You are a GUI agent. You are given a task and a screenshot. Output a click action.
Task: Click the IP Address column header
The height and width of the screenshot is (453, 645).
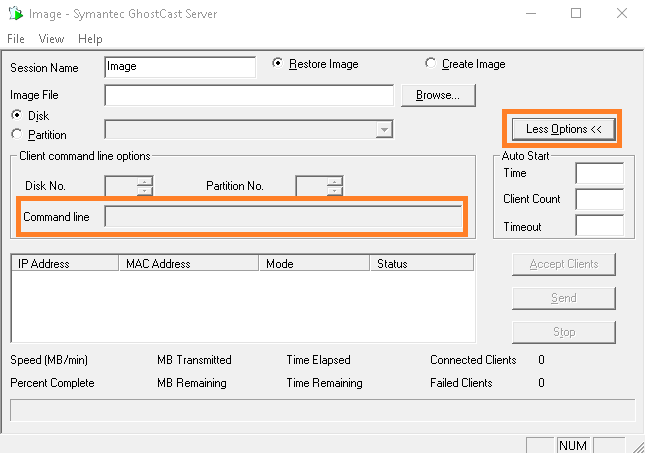(x=65, y=263)
